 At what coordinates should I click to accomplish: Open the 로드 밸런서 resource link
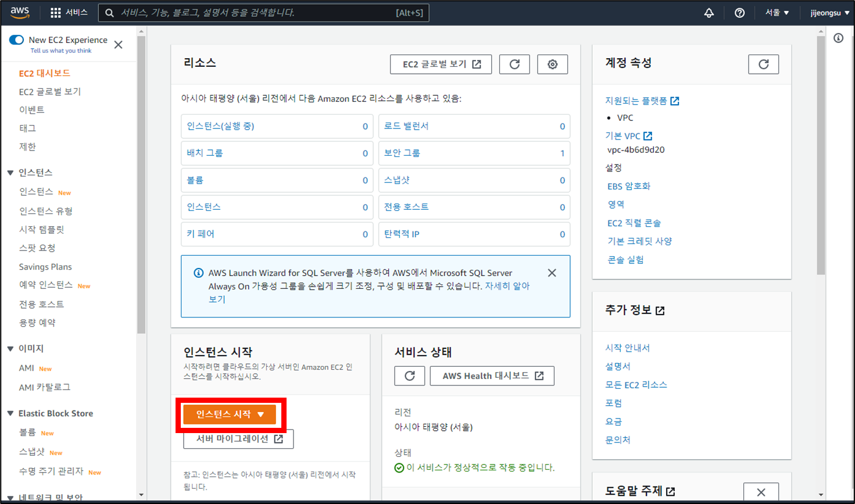[x=406, y=126]
